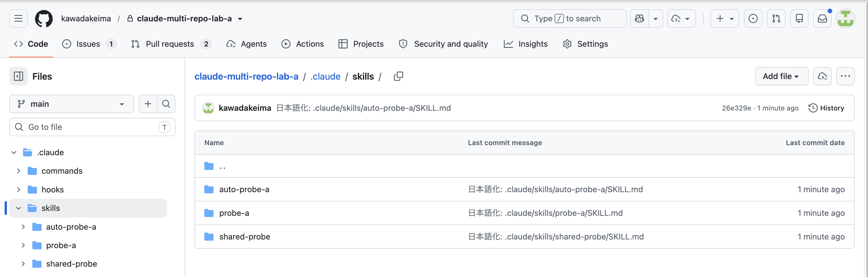The image size is (868, 277).
Task: Collapse the .claude folder in tree
Action: [x=14, y=152]
